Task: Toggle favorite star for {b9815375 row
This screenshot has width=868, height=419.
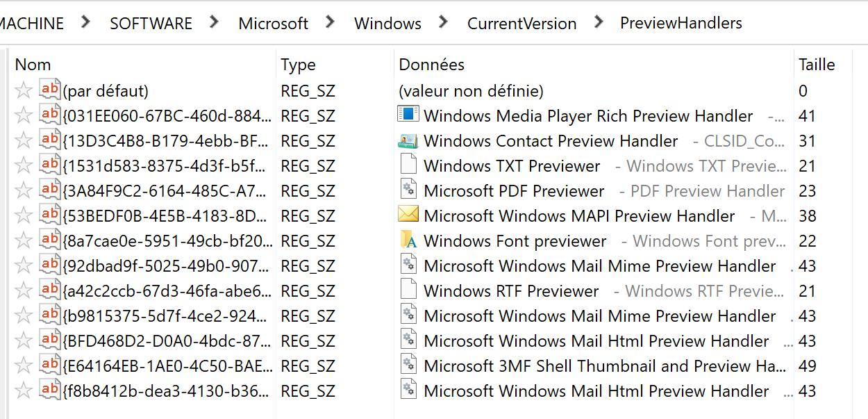Action: pos(24,315)
